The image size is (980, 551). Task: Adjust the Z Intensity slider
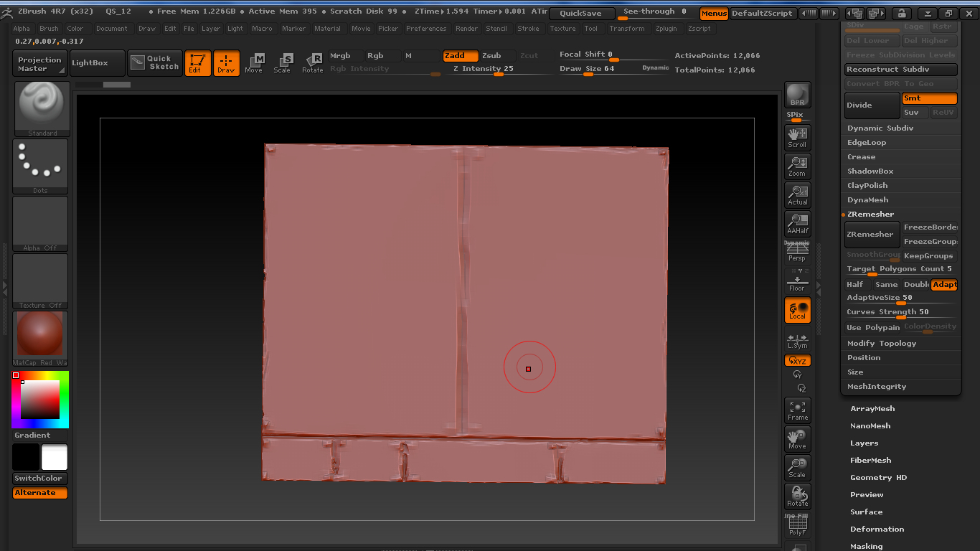pos(499,70)
